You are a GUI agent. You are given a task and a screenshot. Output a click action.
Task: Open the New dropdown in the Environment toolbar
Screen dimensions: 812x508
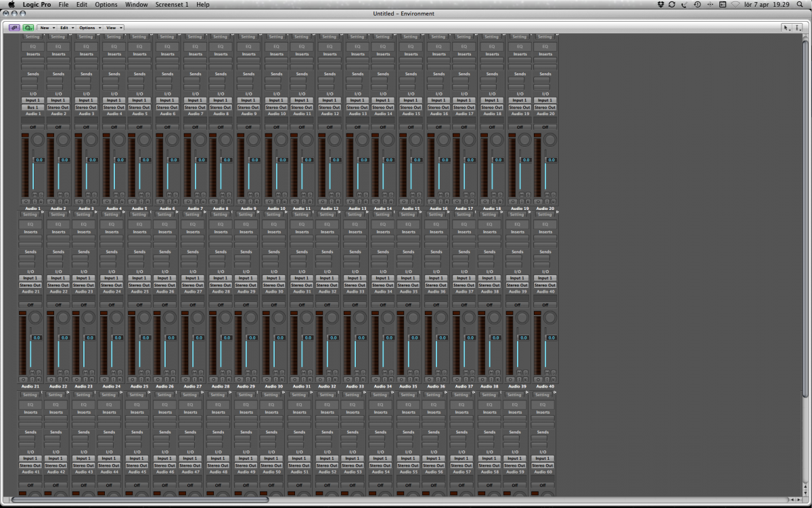46,28
